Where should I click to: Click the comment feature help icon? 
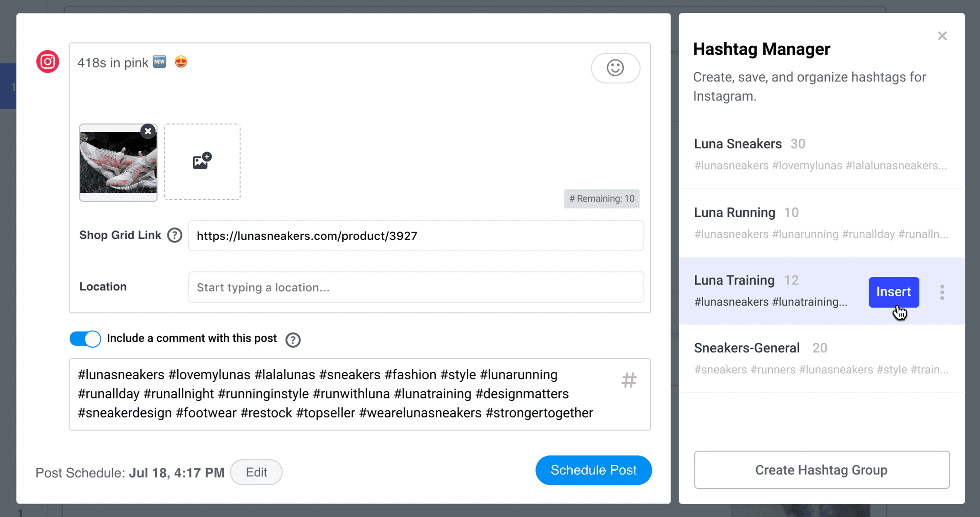tap(292, 340)
